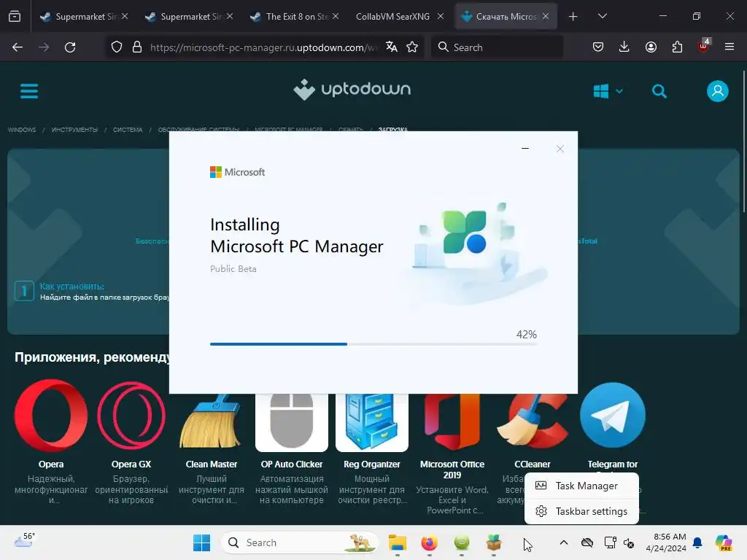Click the Microsoft logo in the installer
Screen dimensions: 747x560
[237, 172]
